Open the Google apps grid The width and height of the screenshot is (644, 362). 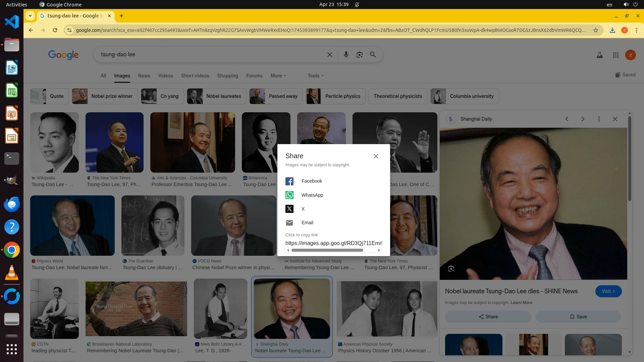point(615,55)
